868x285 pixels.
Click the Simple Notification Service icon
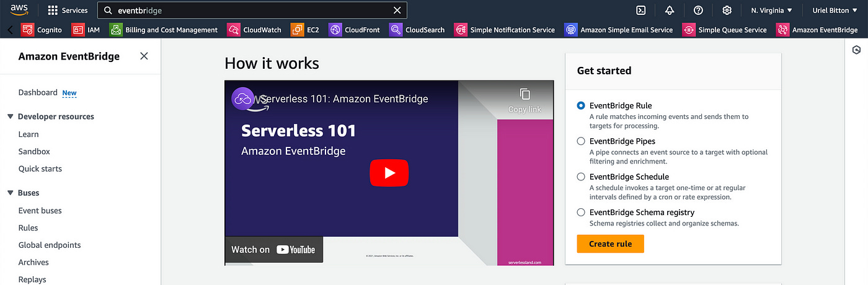460,29
